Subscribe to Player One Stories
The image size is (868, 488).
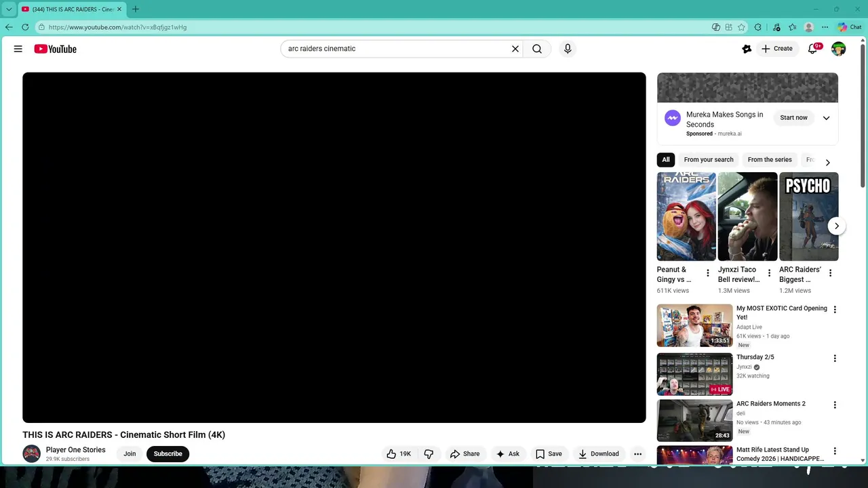coord(167,454)
